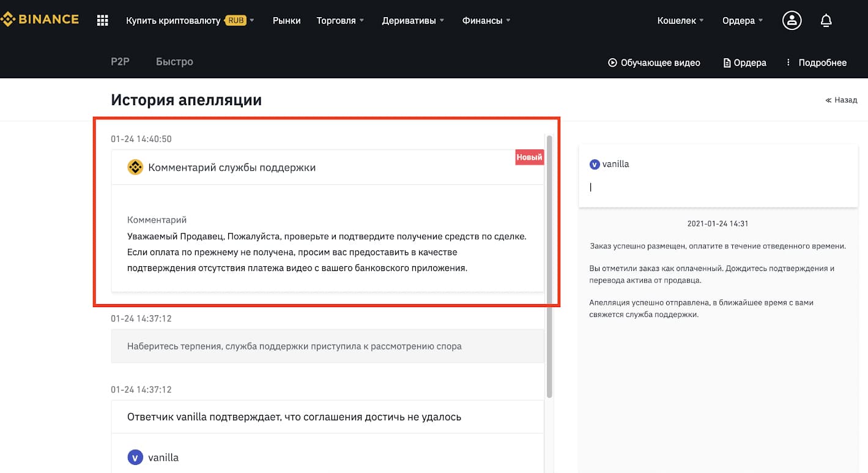868x473 pixels.
Task: Click the Уважаемый Продавец comment text
Action: coord(327,252)
